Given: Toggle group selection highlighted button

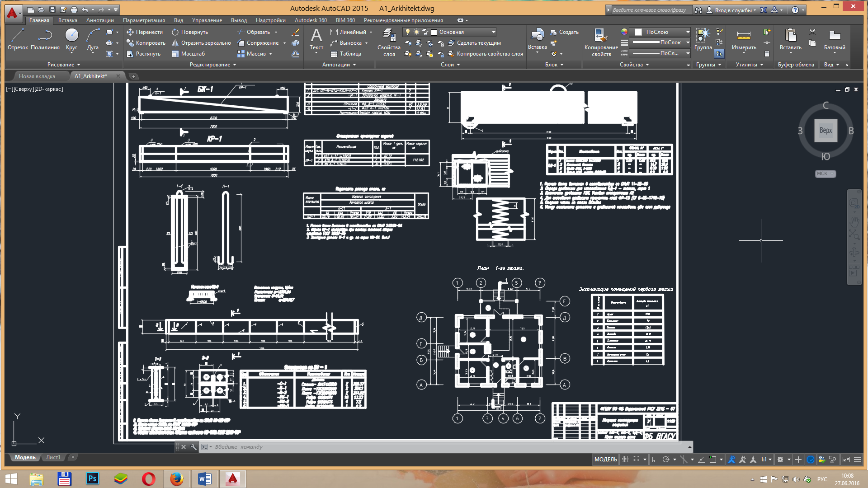Looking at the screenshot, I should [719, 54].
